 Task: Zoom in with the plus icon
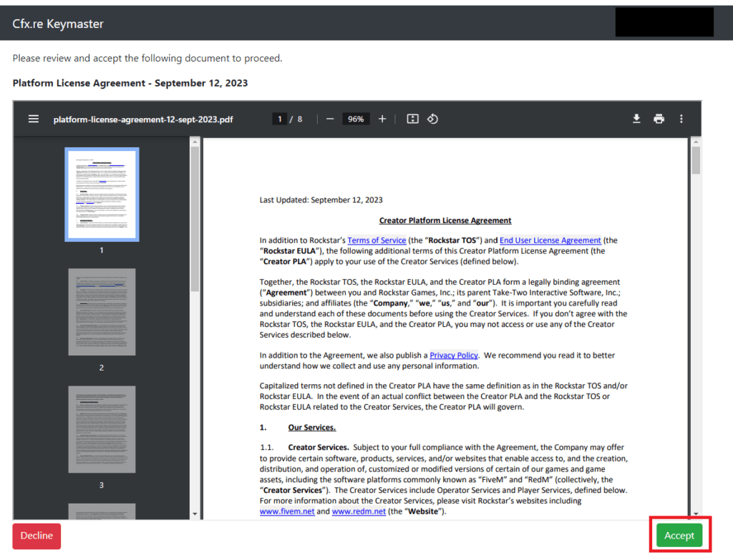click(382, 119)
